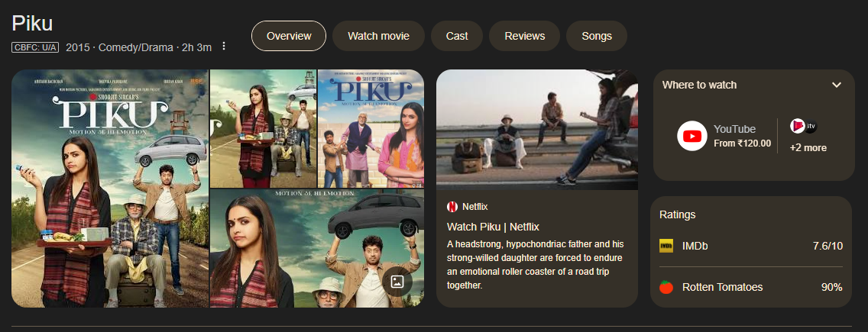Expand the +2 more streaming options

(x=808, y=148)
